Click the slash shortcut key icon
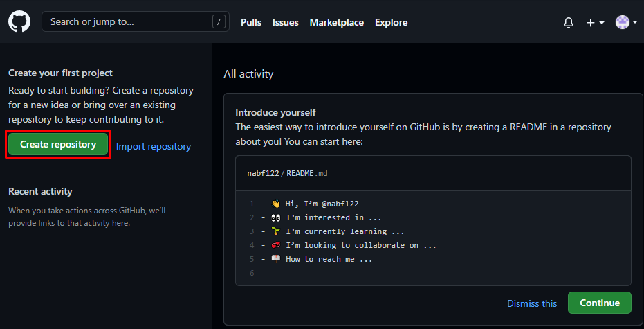Viewport: 644px width, 329px height. [x=219, y=21]
